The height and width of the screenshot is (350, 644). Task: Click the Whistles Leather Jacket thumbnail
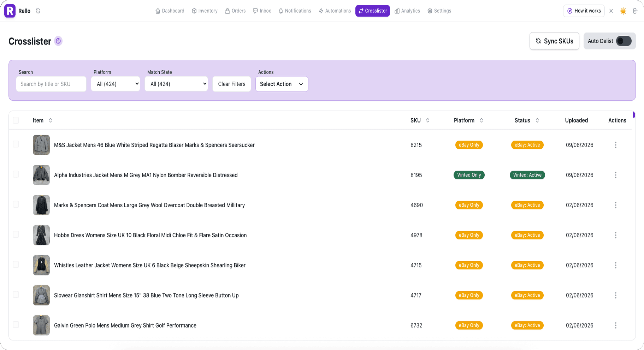[41, 265]
